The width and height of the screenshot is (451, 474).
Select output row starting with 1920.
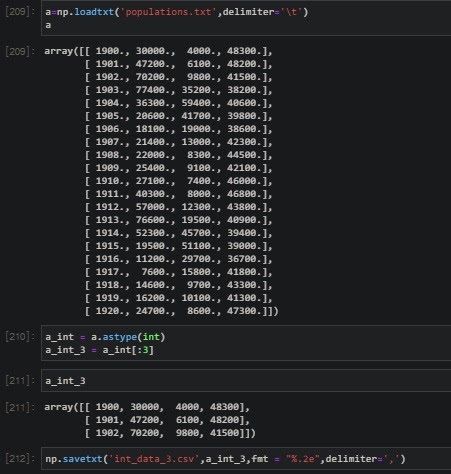[x=182, y=311]
